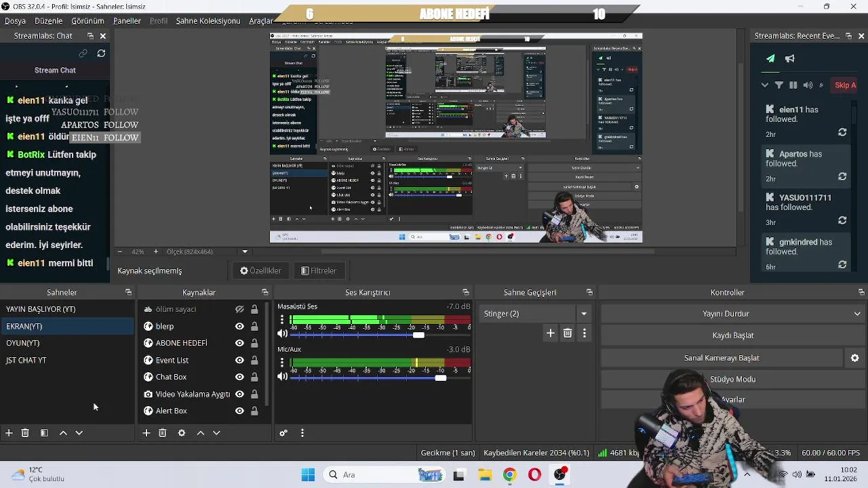Mute alerts with speaker icon in Recent Events
The height and width of the screenshot is (488, 868).
tap(808, 85)
